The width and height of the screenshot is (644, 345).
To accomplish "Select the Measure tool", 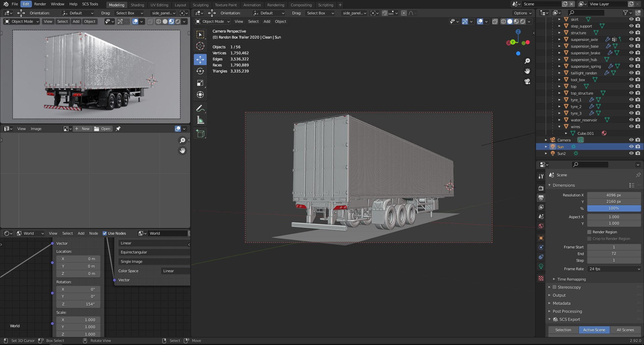I will click(200, 120).
